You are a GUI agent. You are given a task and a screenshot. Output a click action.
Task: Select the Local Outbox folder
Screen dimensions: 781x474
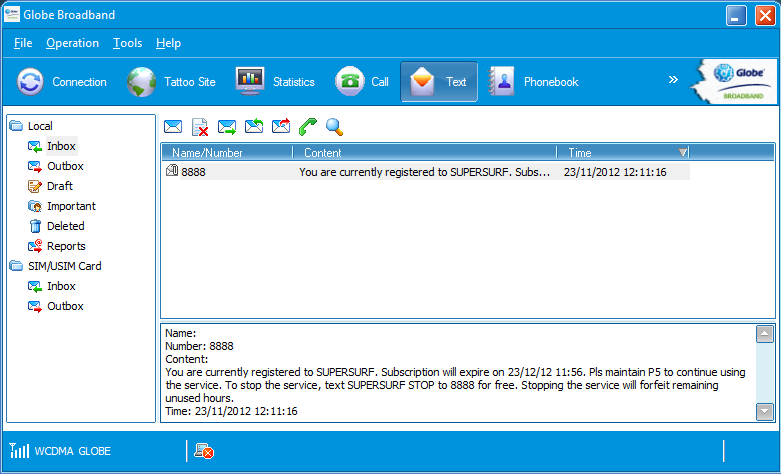tap(65, 166)
